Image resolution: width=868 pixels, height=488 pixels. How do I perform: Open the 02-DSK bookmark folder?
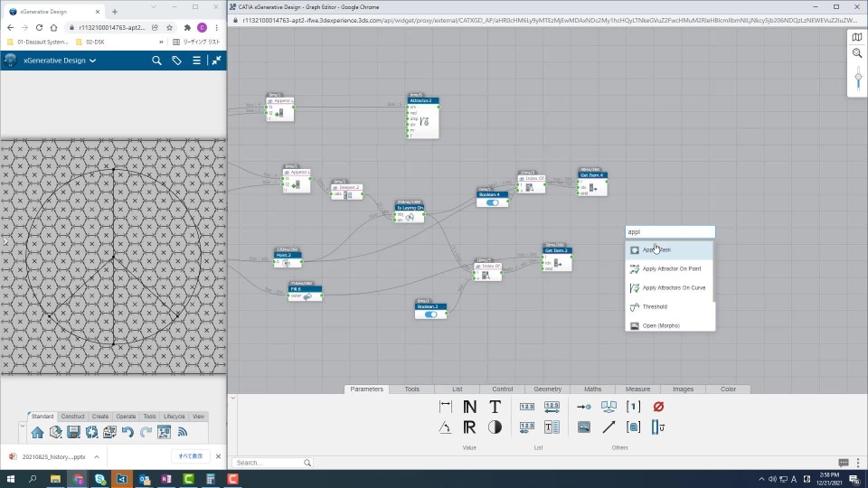90,42
